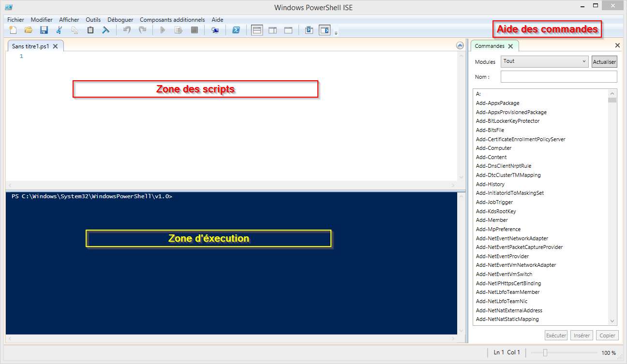Click the Redo arrow icon
The width and height of the screenshot is (627, 364).
click(x=142, y=30)
